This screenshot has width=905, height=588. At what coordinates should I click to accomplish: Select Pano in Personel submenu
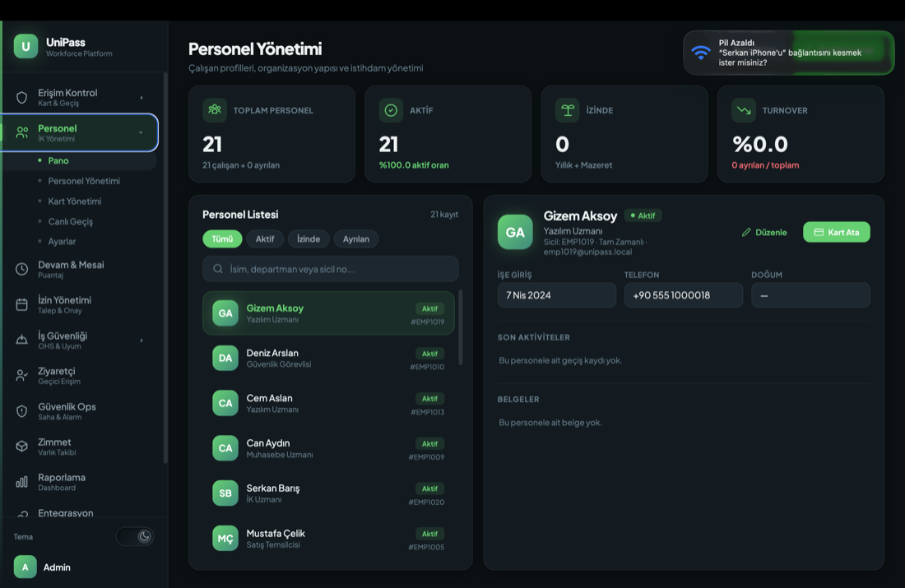click(58, 160)
